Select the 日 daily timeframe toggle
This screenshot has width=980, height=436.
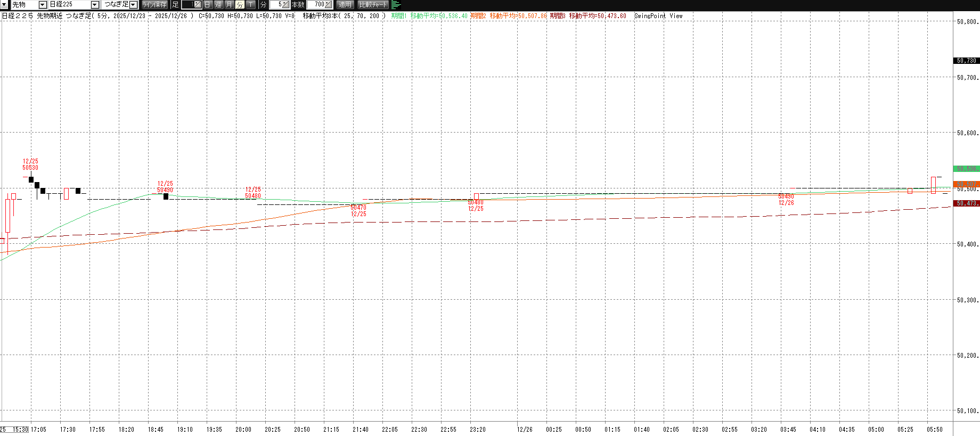[x=208, y=5]
